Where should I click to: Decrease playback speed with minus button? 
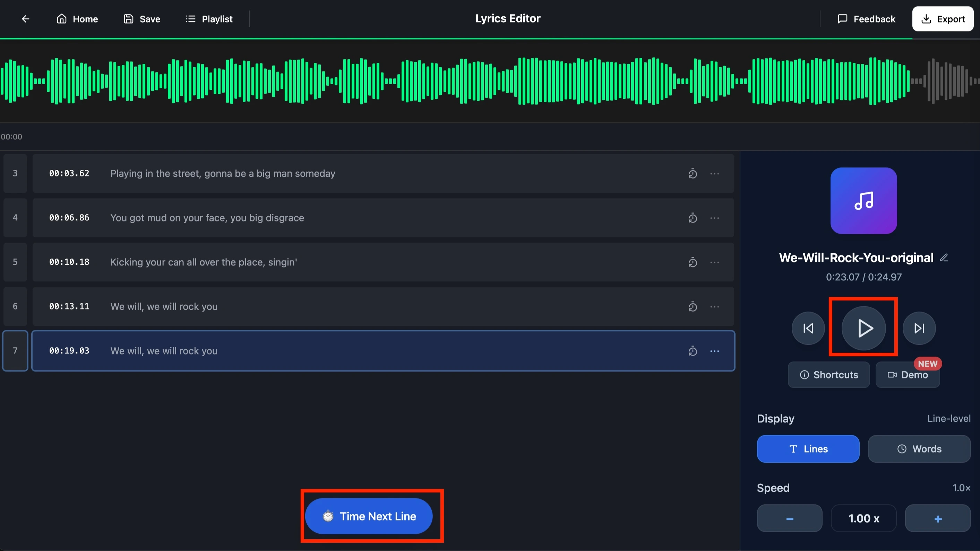pyautogui.click(x=789, y=518)
